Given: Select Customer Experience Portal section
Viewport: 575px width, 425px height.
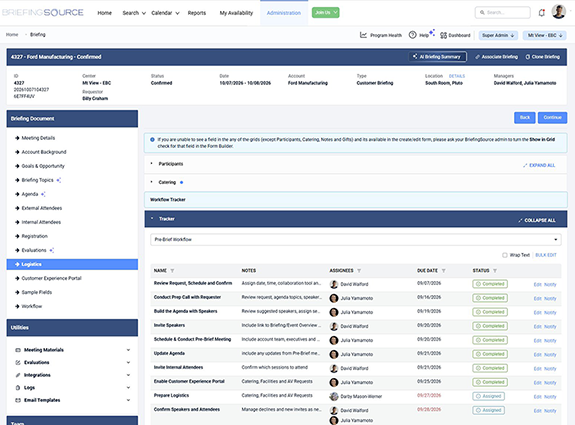Looking at the screenshot, I should click(x=51, y=278).
